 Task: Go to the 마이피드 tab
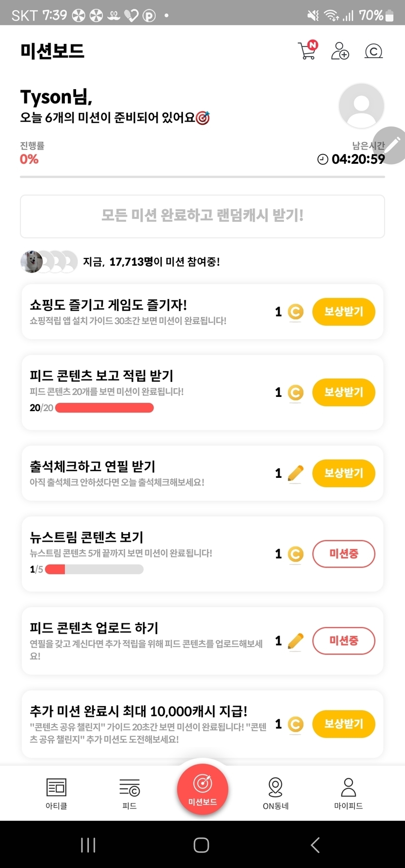pos(348,793)
